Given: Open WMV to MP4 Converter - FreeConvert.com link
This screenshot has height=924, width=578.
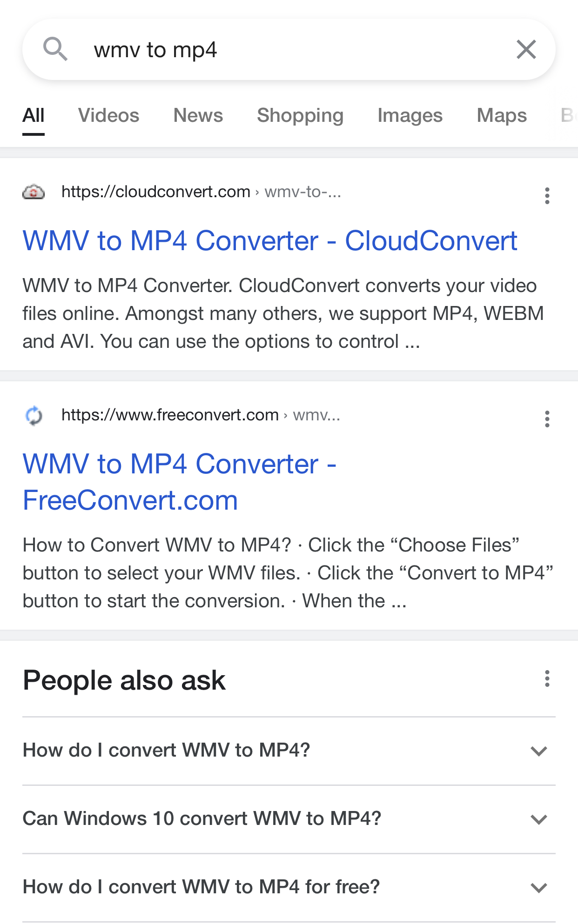Looking at the screenshot, I should tap(180, 482).
